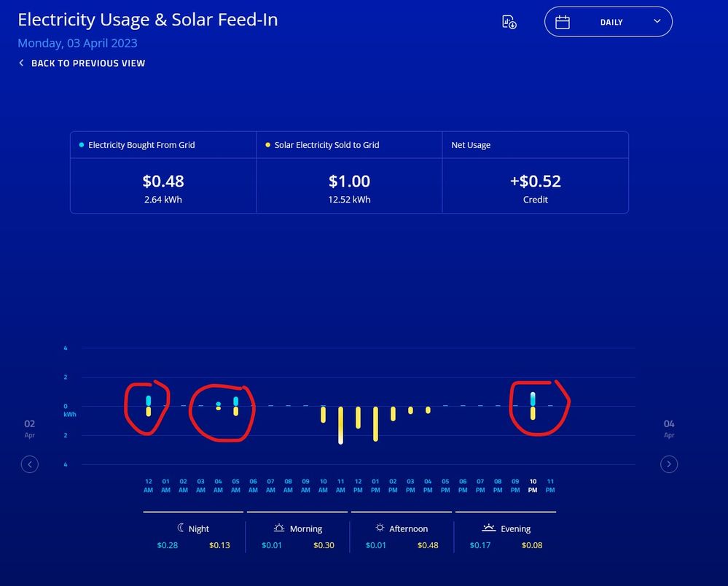Viewport: 728px width, 586px height.
Task: Click the DAILY dropdown chevron arrow
Action: pyautogui.click(x=657, y=22)
